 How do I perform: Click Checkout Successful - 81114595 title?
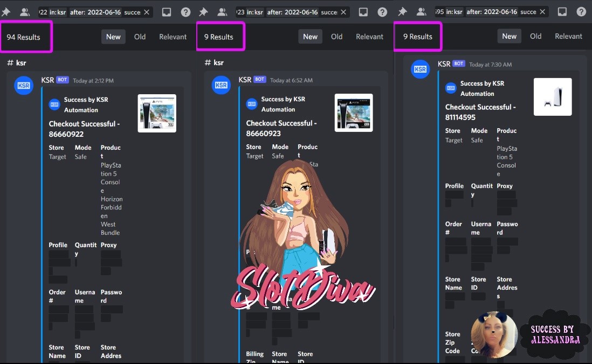pos(480,112)
